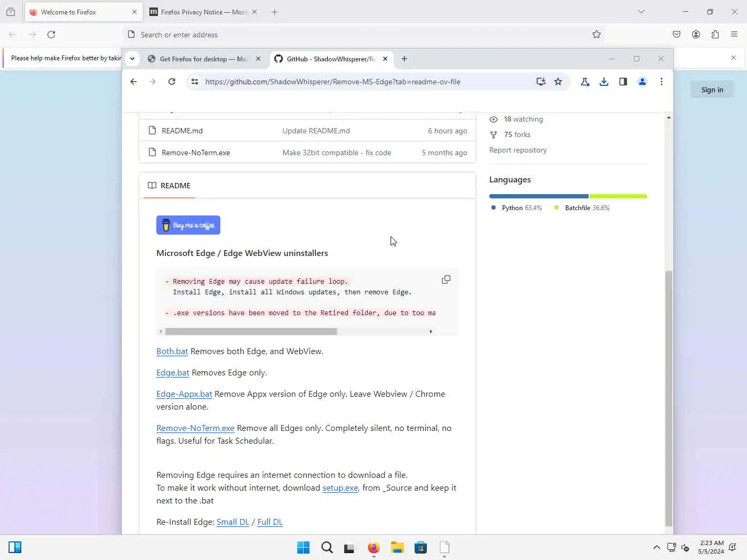
Task: Click Chrome page vertical scrollbar thumb
Action: (x=669, y=399)
